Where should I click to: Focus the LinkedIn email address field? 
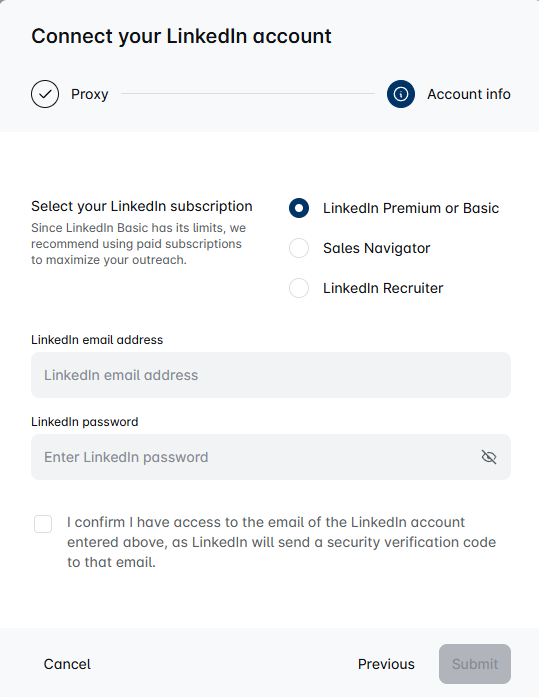point(271,375)
